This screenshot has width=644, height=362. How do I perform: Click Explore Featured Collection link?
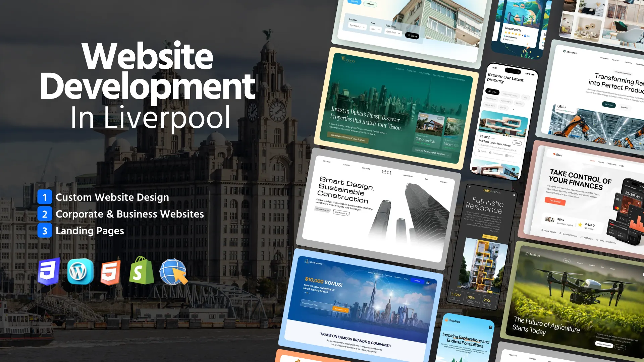coord(431,153)
